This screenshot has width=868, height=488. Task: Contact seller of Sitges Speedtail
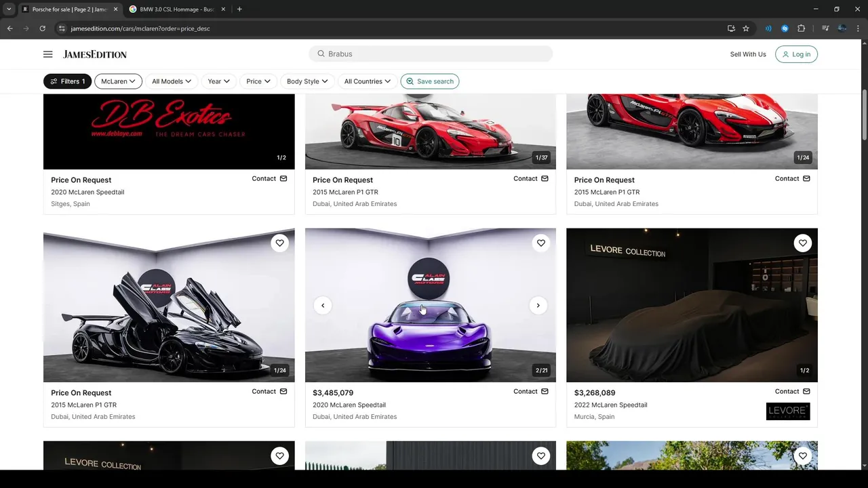(269, 179)
